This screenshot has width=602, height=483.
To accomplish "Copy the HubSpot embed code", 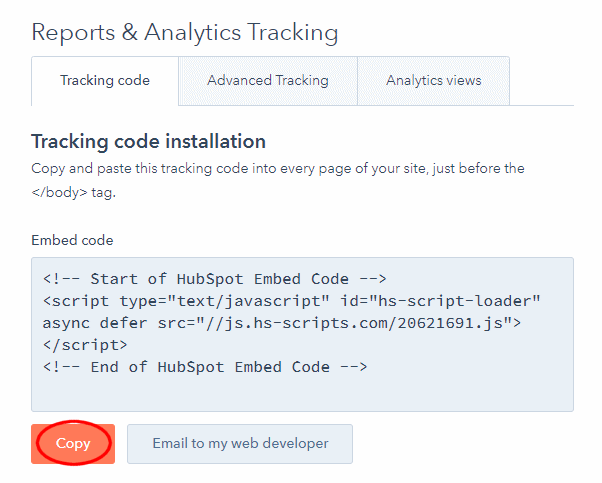I will pyautogui.click(x=73, y=443).
